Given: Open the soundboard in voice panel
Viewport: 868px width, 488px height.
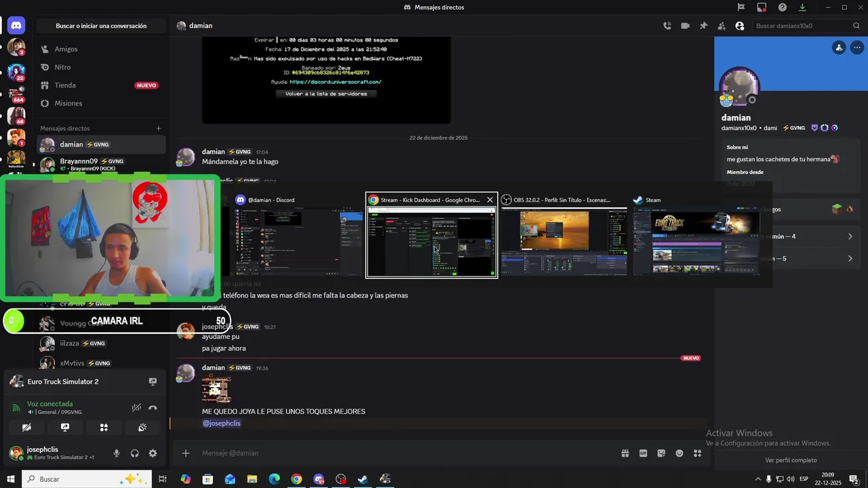Looking at the screenshot, I should click(142, 428).
